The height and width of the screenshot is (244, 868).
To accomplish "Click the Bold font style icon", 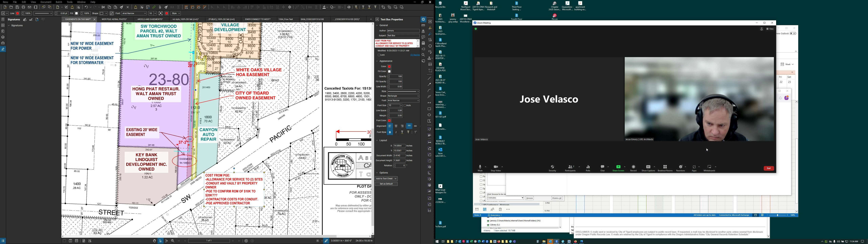I will pyautogui.click(x=390, y=133).
